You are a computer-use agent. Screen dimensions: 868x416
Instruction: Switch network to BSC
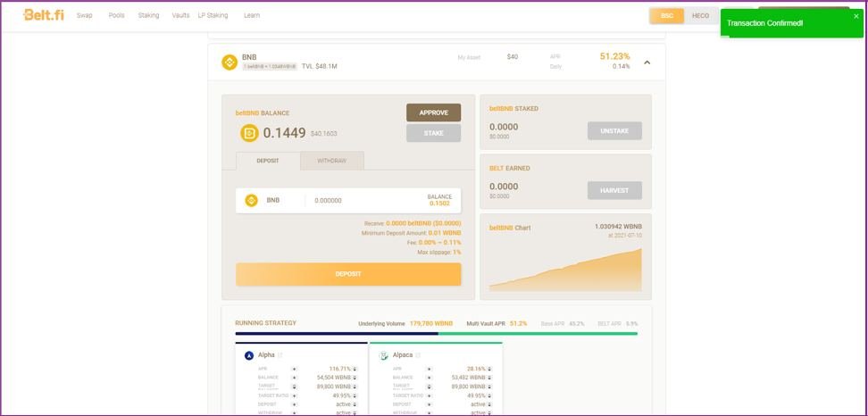pyautogui.click(x=667, y=16)
